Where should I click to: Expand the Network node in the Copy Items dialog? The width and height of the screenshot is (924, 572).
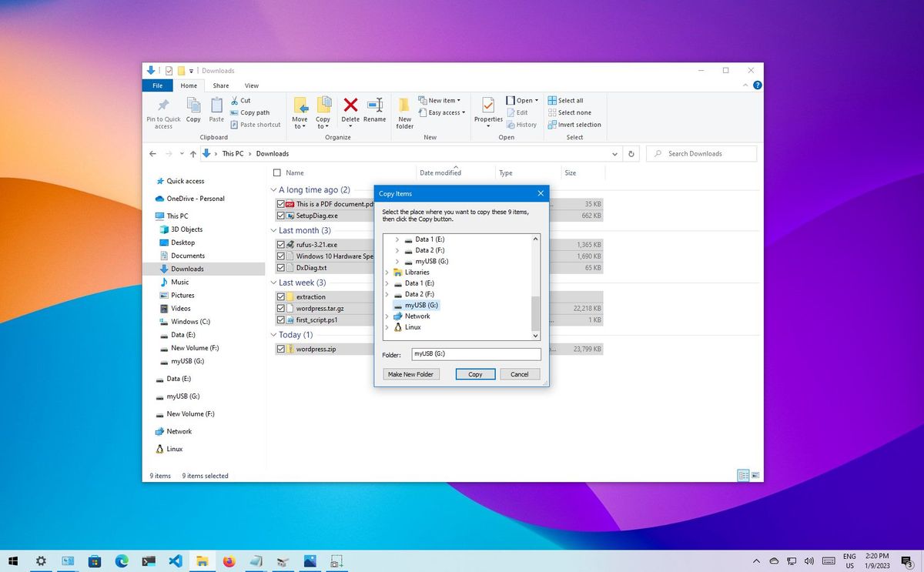[x=387, y=316]
